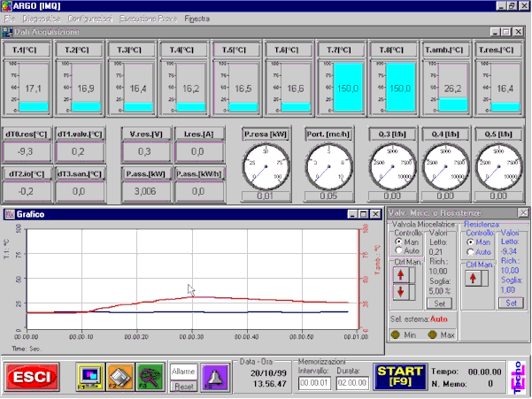Screen dimensions: 532x399
Task: Click the valve up red arrow button
Action: click(401, 274)
